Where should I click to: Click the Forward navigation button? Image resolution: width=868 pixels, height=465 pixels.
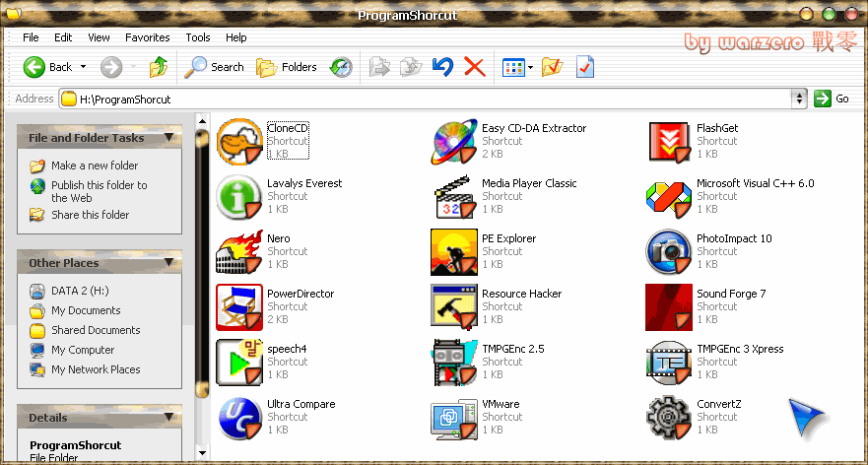pyautogui.click(x=111, y=67)
